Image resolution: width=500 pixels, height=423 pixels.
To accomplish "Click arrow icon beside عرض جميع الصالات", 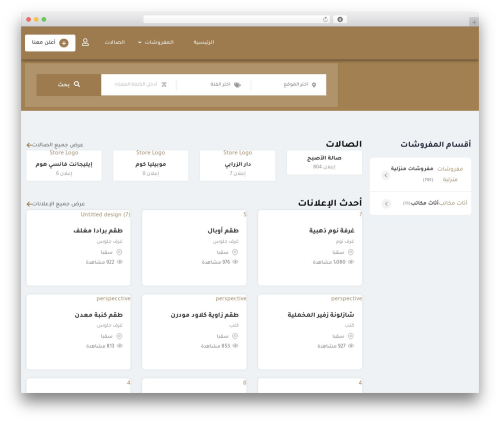I will tap(29, 145).
